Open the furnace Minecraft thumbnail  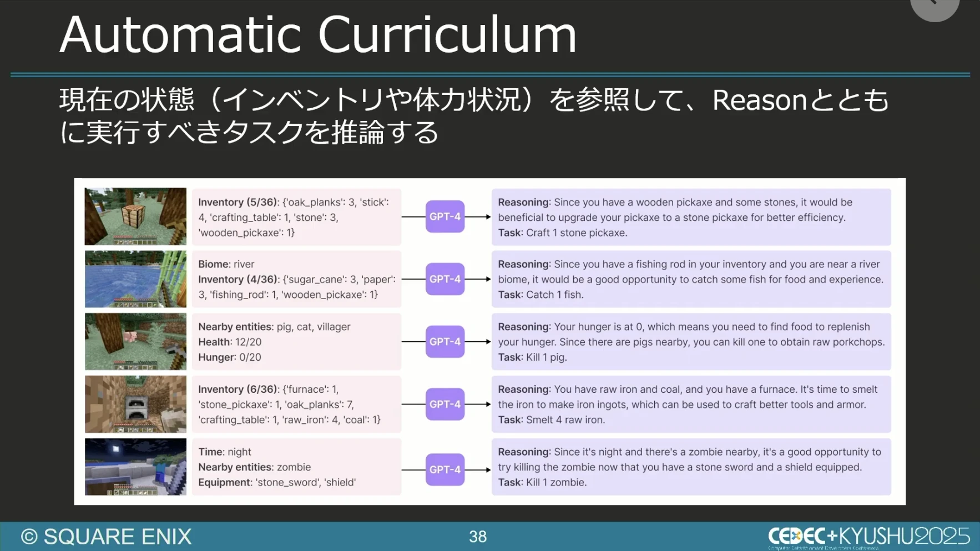click(135, 405)
